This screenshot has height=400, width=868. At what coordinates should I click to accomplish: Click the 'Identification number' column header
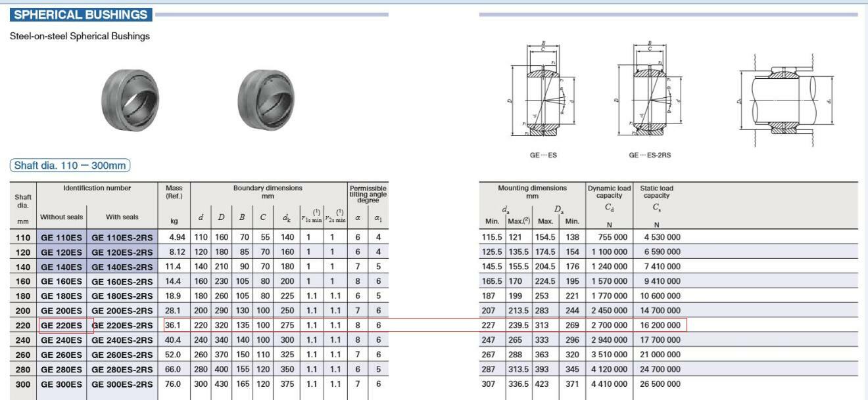pos(97,189)
